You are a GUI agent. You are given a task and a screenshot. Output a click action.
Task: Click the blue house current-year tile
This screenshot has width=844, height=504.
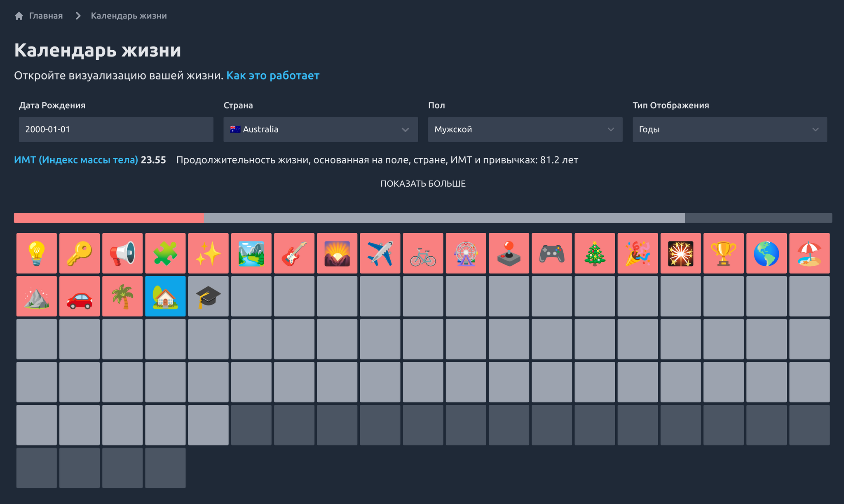point(165,296)
